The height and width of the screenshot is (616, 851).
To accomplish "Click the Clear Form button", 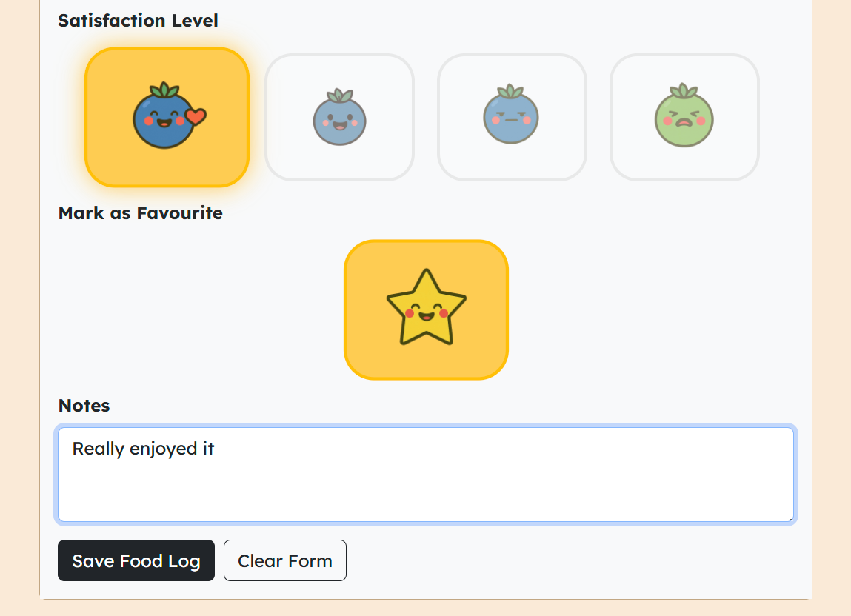I will coord(285,560).
